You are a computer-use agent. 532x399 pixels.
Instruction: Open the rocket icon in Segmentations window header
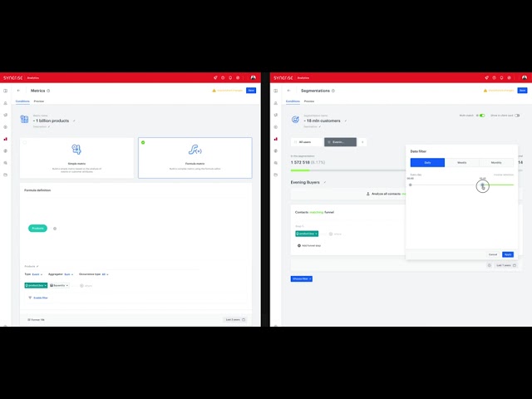[x=486, y=77]
